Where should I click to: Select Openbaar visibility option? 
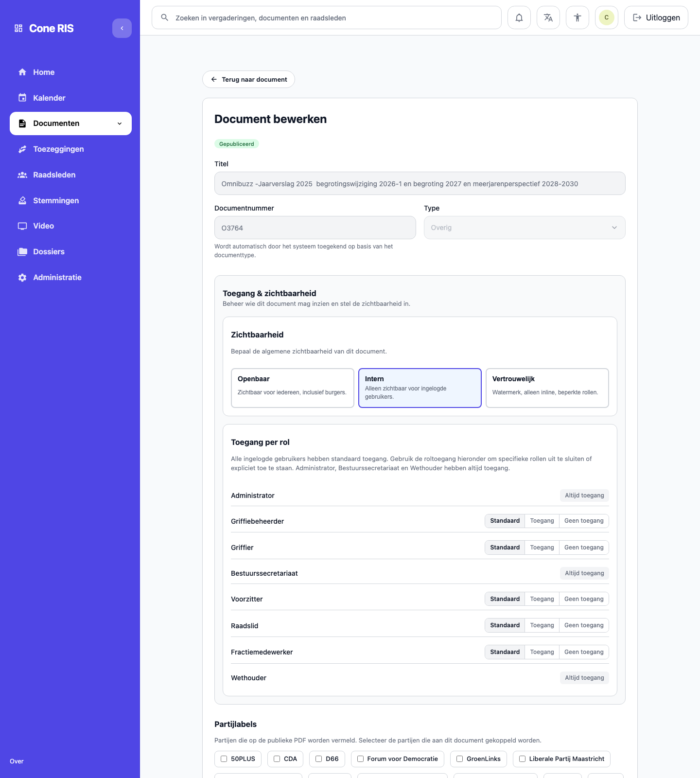(x=293, y=388)
